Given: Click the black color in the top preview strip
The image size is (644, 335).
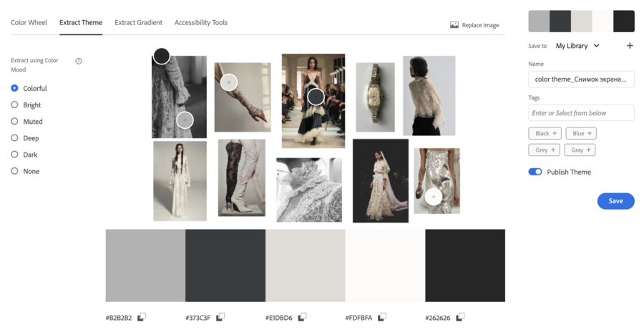Looking at the screenshot, I should tap(624, 21).
